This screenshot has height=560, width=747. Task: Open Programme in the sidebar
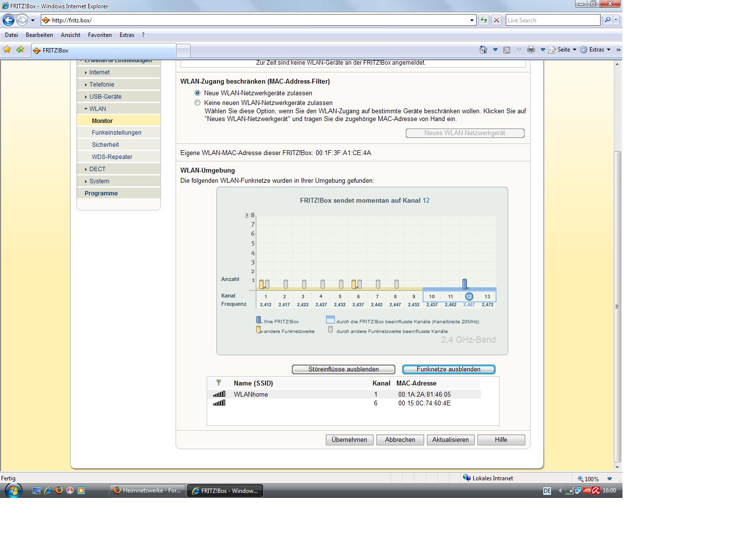(x=101, y=193)
